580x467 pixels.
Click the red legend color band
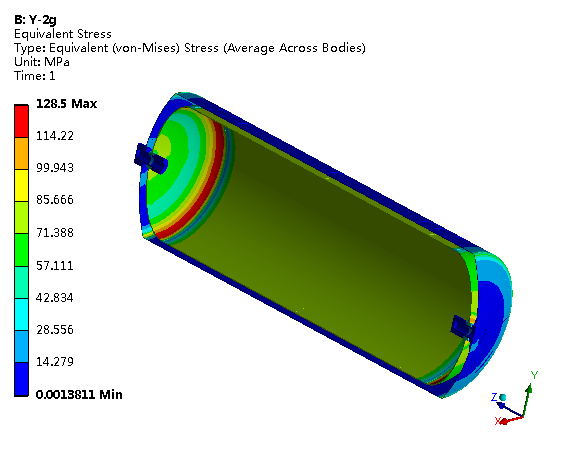(x=21, y=121)
